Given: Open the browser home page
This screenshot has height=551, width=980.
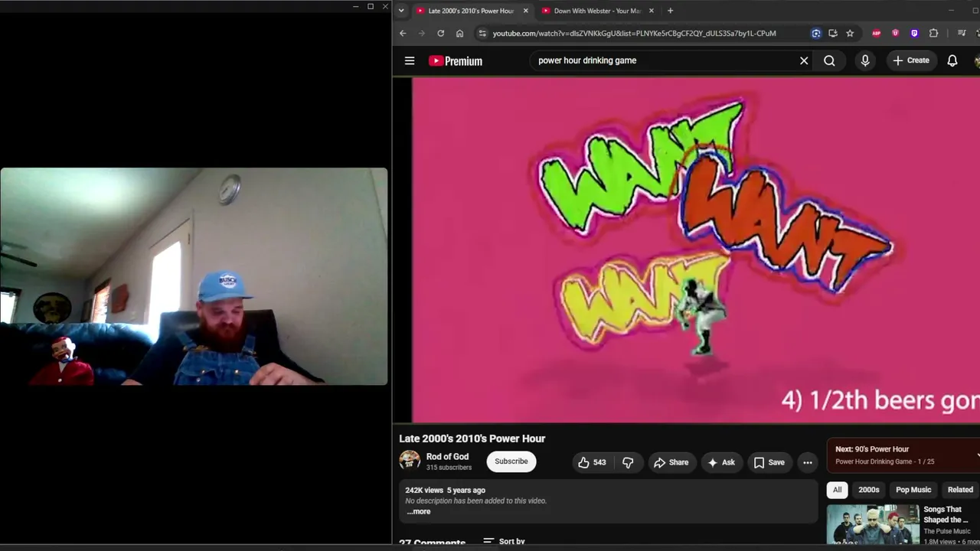Looking at the screenshot, I should pos(459,33).
